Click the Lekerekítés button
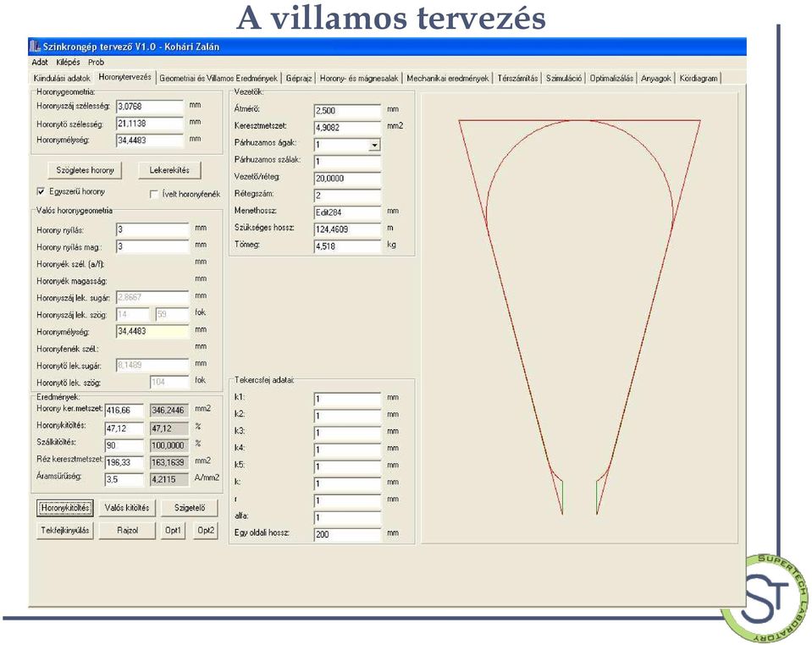 (x=169, y=170)
